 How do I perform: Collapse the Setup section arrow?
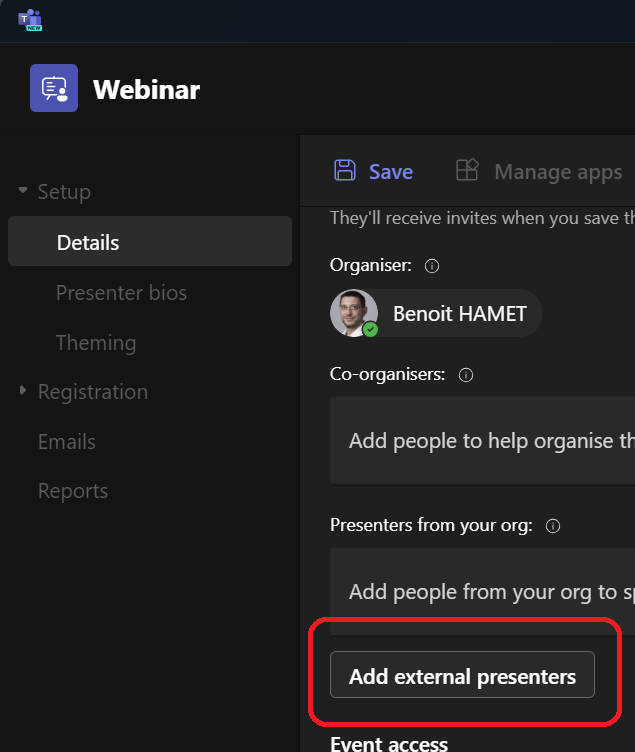click(x=23, y=190)
